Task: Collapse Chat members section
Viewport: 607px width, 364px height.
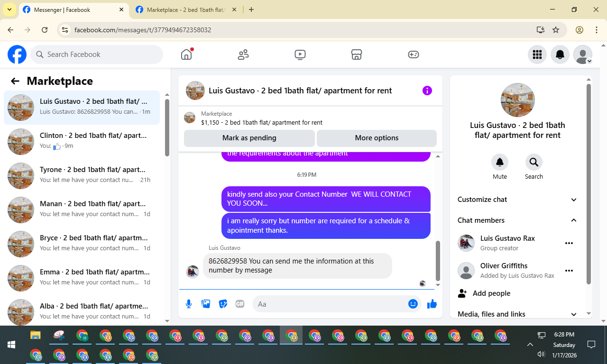Action: [517, 220]
